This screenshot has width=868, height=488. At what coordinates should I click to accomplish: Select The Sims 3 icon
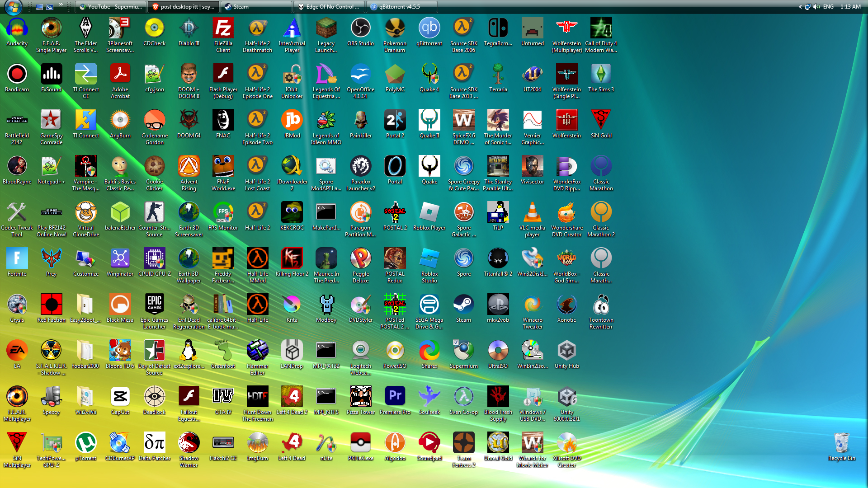[601, 79]
